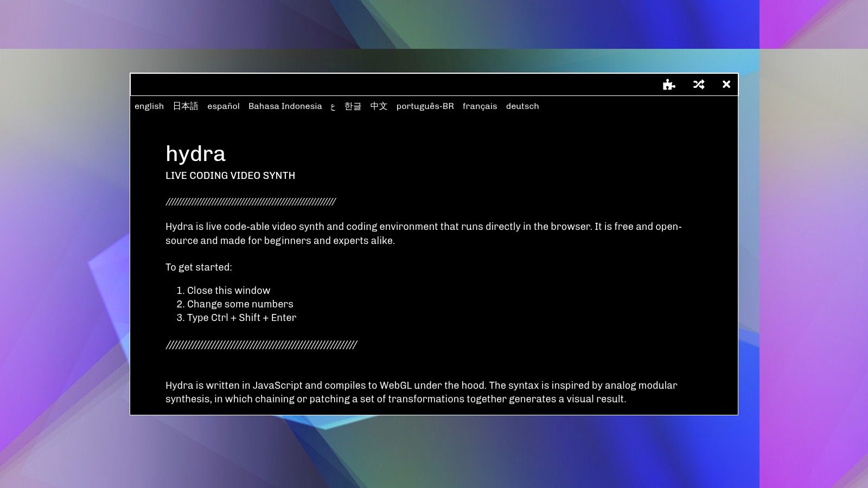
Task: Close the hydra info window
Action: 726,85
